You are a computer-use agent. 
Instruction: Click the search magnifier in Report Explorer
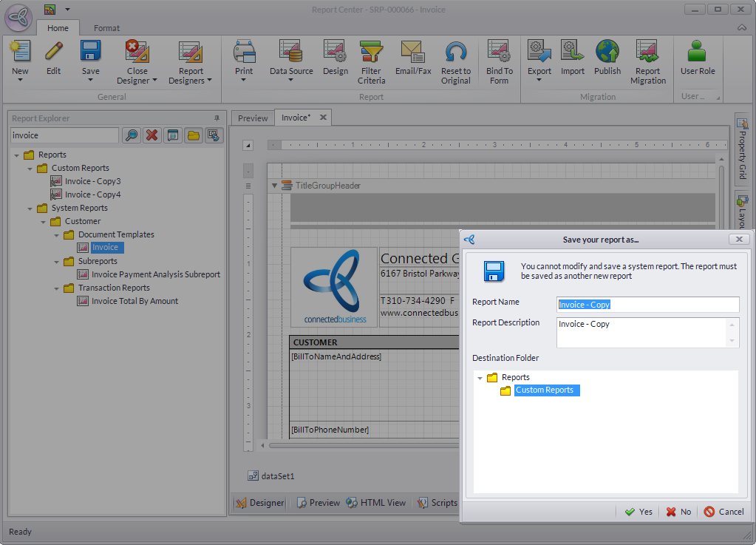(x=131, y=135)
